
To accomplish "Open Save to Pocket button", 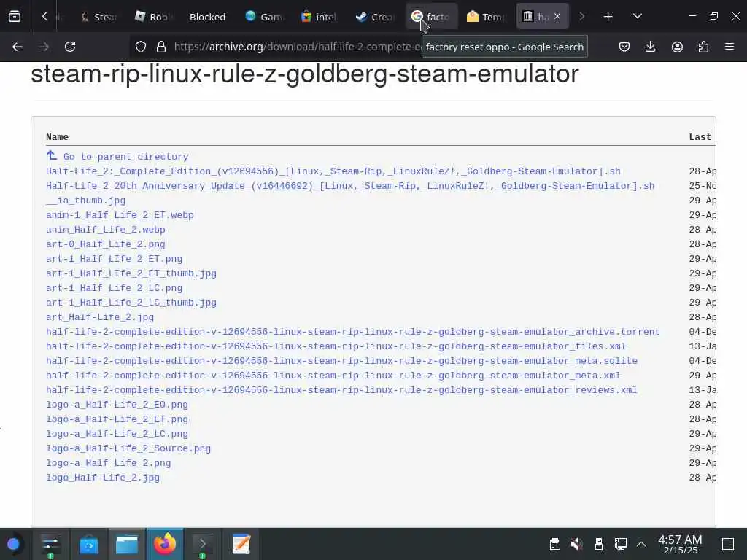I will pyautogui.click(x=624, y=47).
